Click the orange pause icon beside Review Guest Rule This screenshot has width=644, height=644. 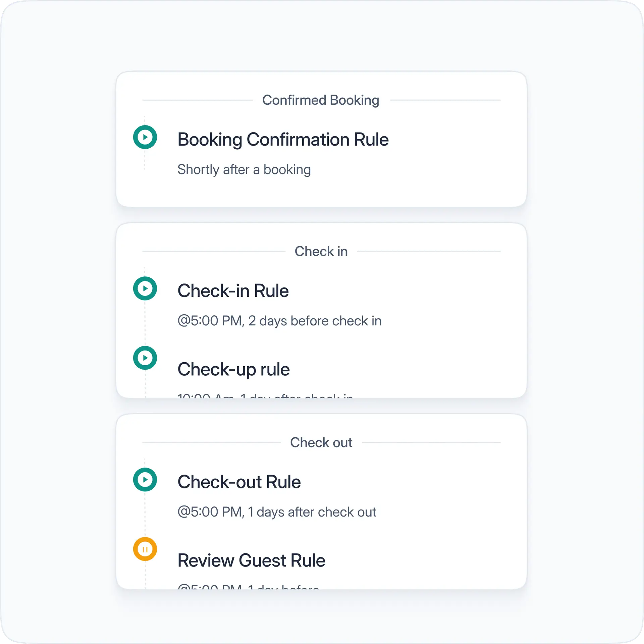[x=145, y=549]
